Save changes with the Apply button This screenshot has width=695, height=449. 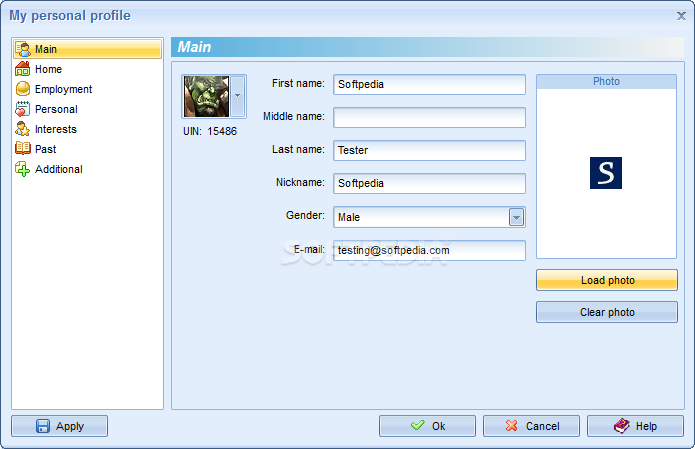tap(59, 426)
